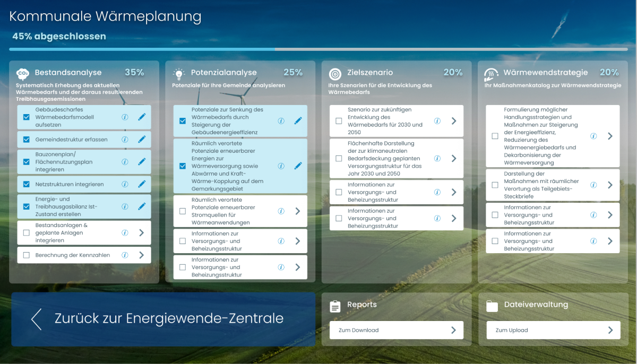Info for Szenario zur zukünftigen Entwicklung
This screenshot has width=637, height=364.
coord(437,121)
